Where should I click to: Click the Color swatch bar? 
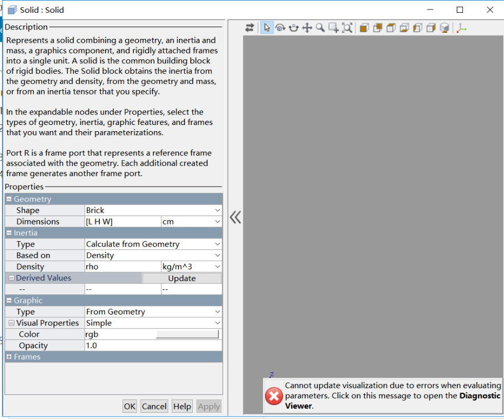pyautogui.click(x=187, y=334)
